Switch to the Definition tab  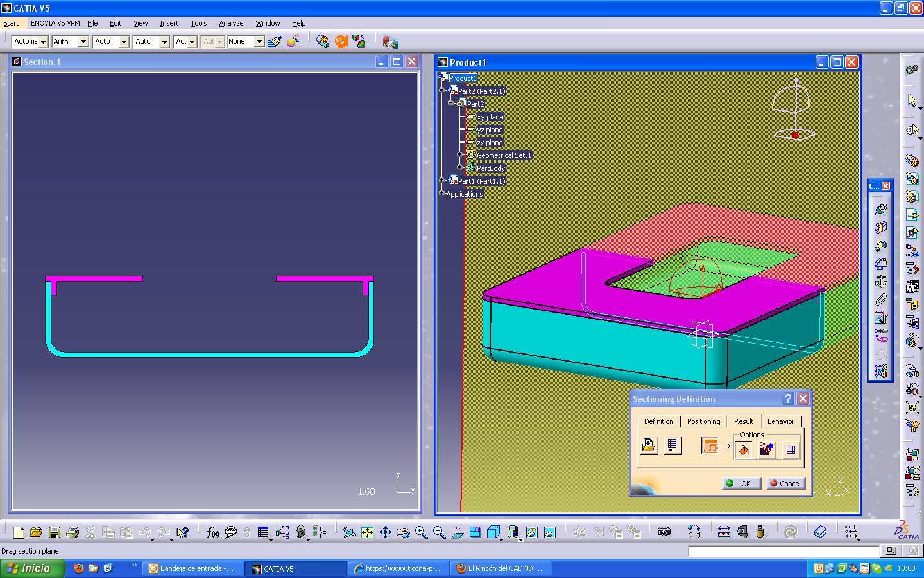[659, 421]
